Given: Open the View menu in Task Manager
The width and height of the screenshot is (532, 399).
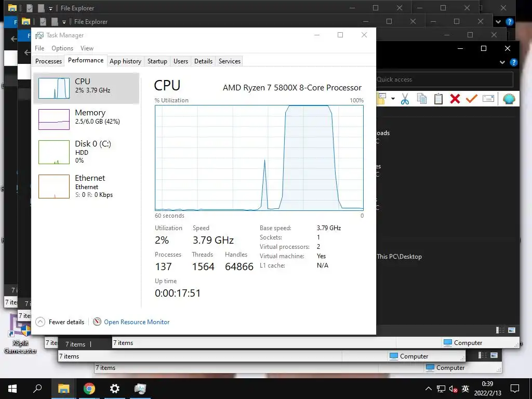Looking at the screenshot, I should [87, 48].
